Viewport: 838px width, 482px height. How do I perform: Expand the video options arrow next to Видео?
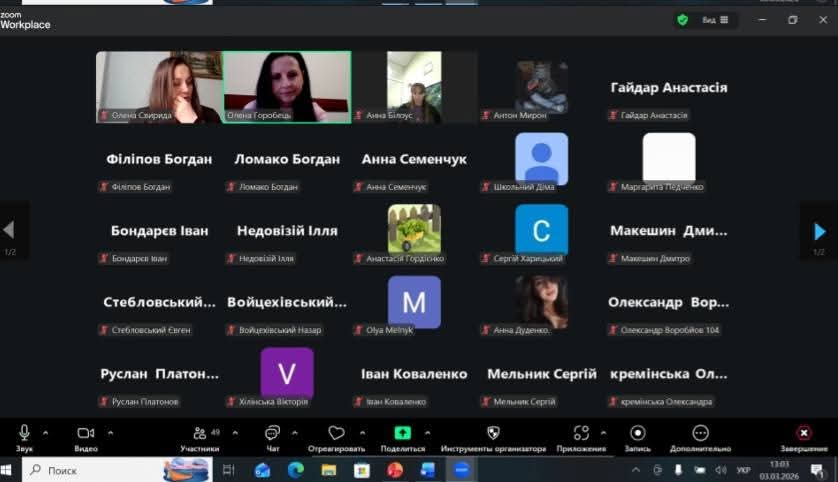(x=110, y=433)
